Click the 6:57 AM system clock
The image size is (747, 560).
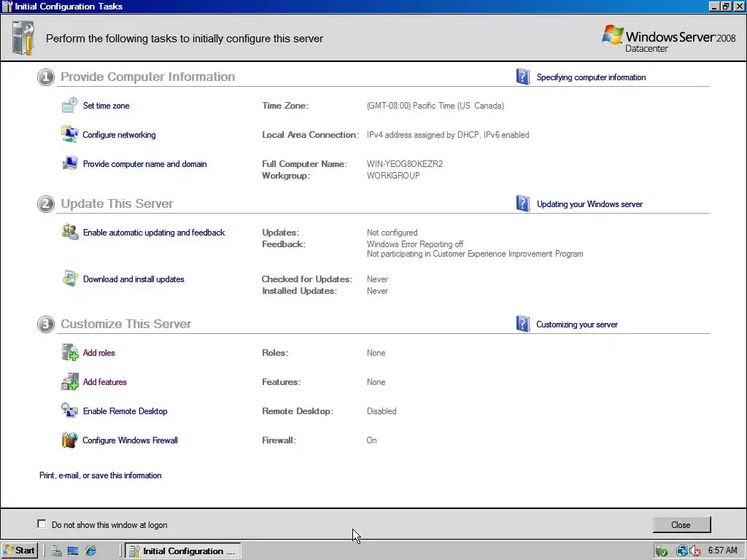tap(722, 551)
